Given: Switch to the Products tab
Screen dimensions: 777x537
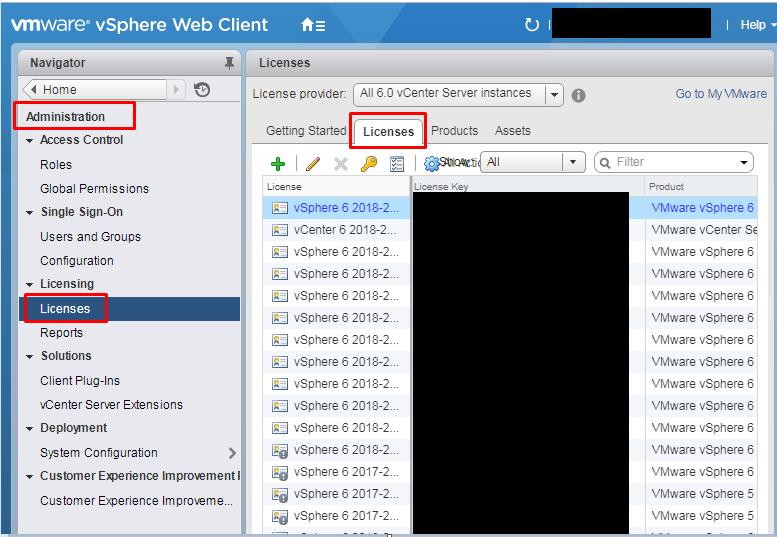Looking at the screenshot, I should (454, 131).
